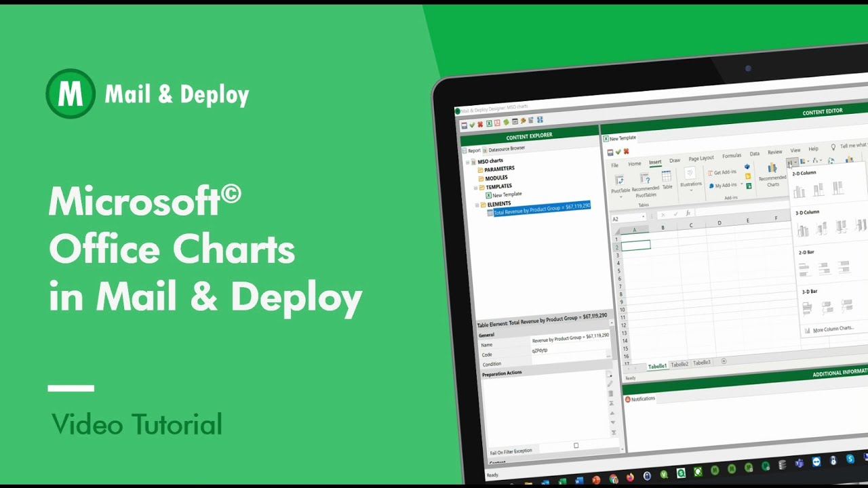The image size is (868, 488).
Task: Collapse the TEMPLATES folder node
Action: [475, 188]
